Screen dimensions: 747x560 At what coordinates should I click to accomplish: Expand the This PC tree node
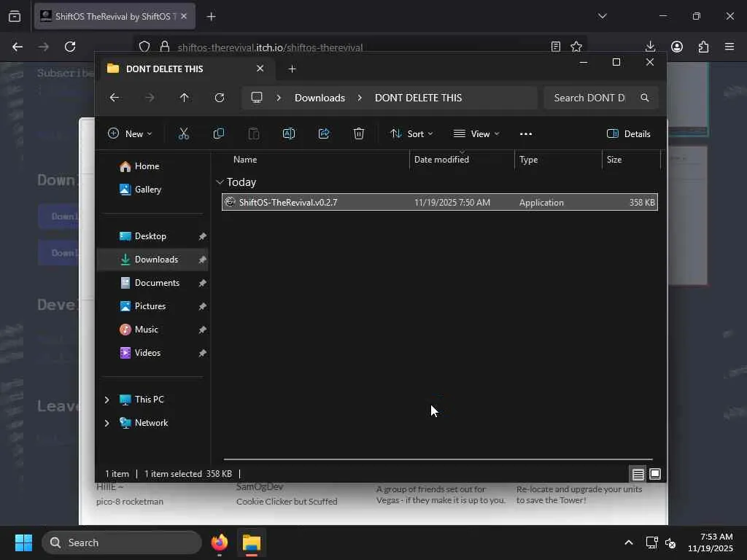pyautogui.click(x=107, y=400)
